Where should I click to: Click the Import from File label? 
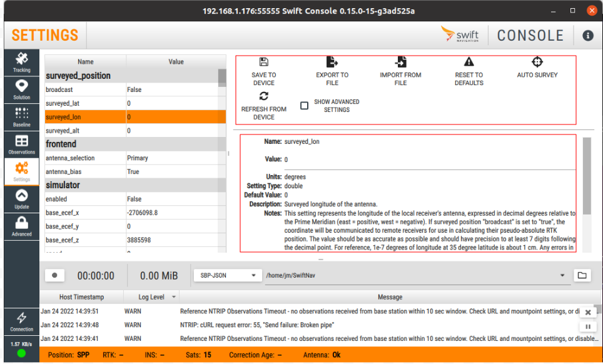[400, 79]
